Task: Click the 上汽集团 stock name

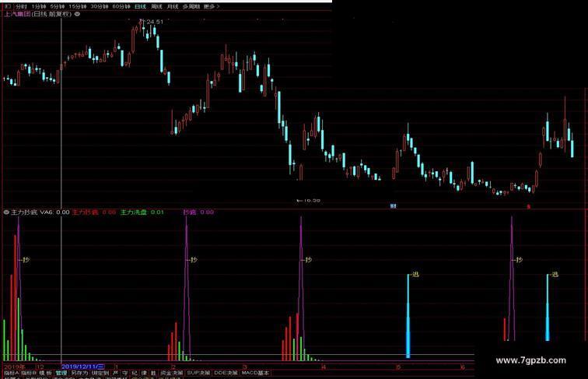Action: (x=18, y=14)
